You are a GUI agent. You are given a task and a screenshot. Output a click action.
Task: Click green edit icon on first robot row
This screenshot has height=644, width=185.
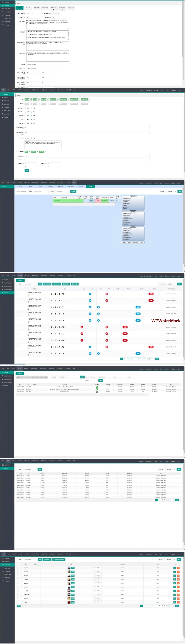point(174,568)
